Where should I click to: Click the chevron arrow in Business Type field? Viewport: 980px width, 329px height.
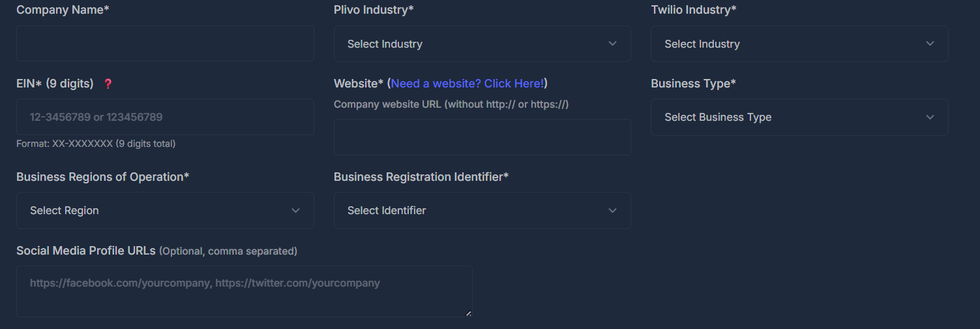pos(930,117)
